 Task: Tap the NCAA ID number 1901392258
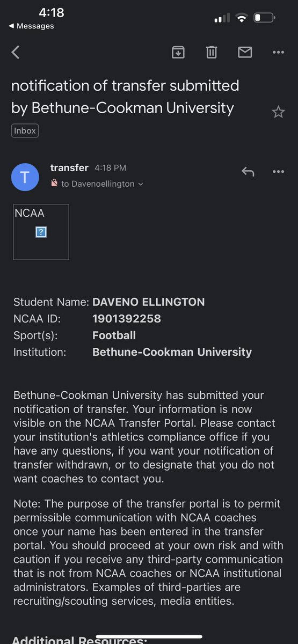point(127,319)
